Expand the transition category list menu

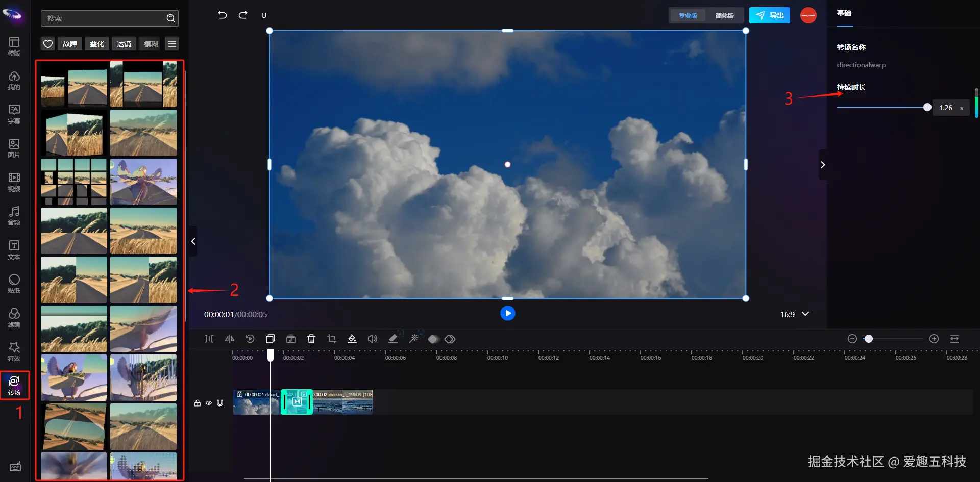[x=172, y=44]
